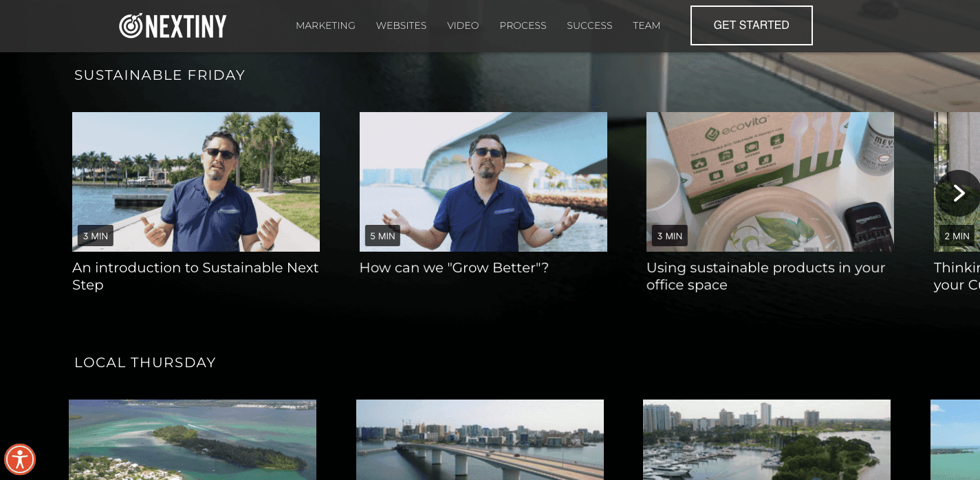Click the 3 MIN badge on the first video
The height and width of the screenshot is (480, 980).
click(96, 236)
